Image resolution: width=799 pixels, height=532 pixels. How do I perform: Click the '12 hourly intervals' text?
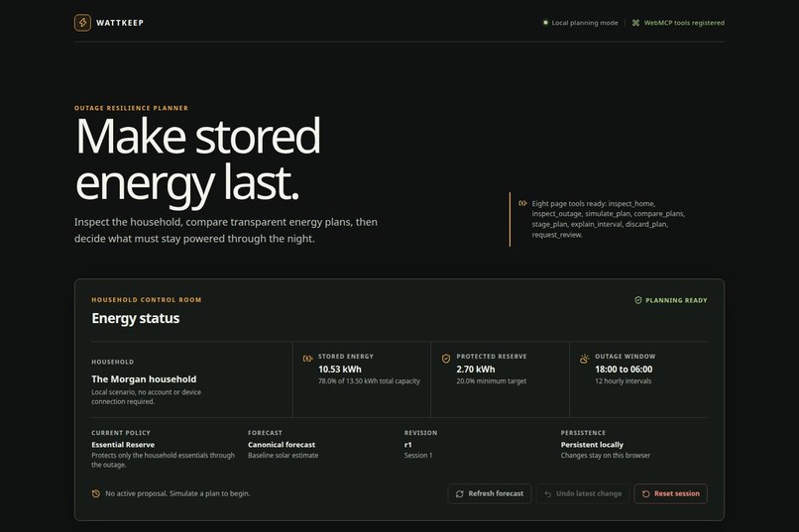click(x=624, y=380)
